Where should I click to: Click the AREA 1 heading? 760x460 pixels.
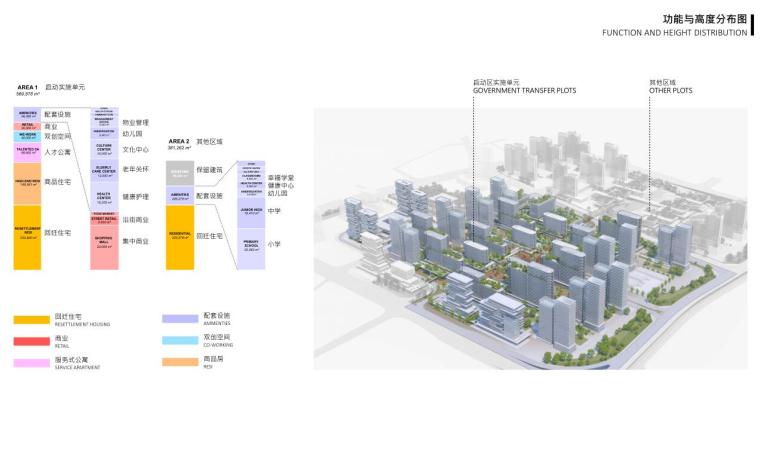click(x=26, y=88)
